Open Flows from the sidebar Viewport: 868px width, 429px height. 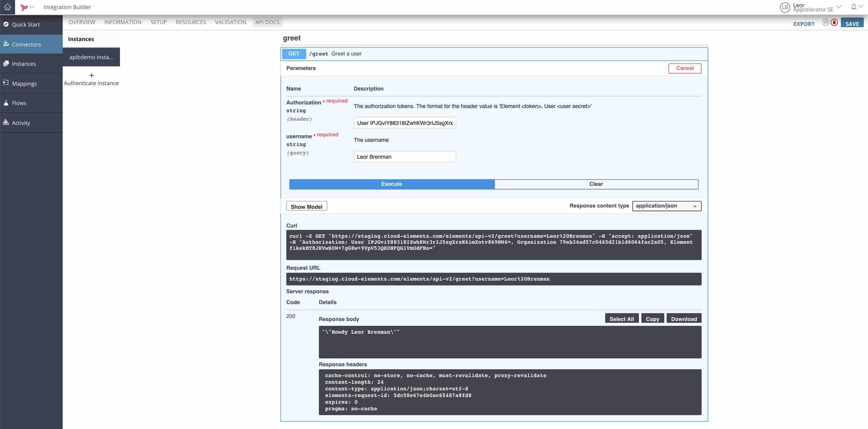tap(19, 103)
